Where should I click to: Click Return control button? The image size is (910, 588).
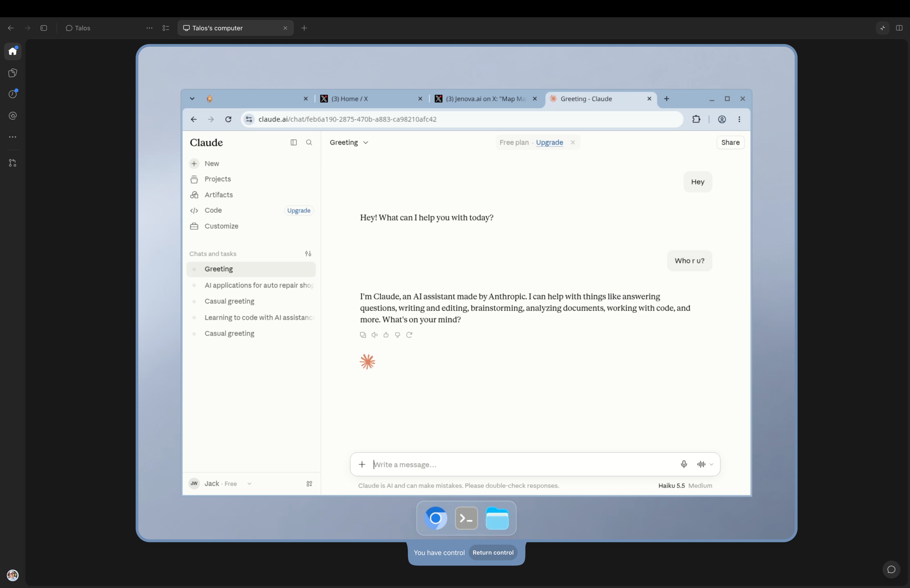tap(493, 552)
